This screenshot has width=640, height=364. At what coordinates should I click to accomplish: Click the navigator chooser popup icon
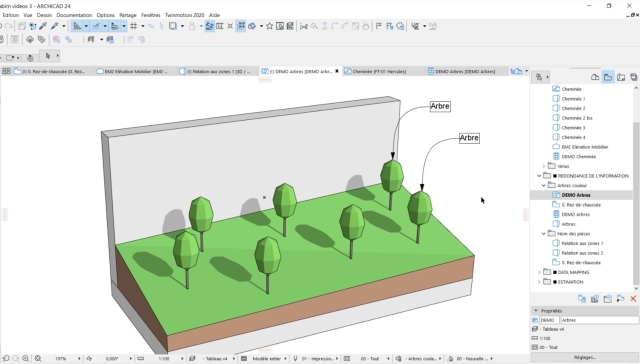click(x=542, y=77)
